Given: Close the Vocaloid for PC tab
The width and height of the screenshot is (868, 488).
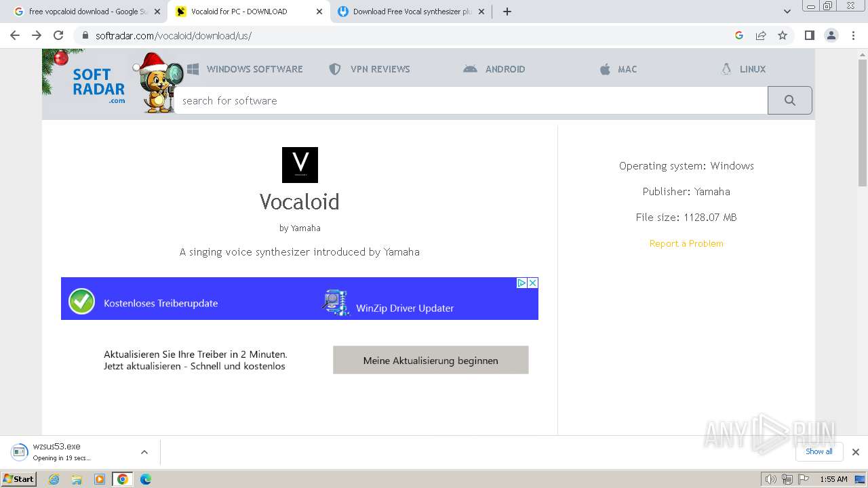Looking at the screenshot, I should 319,12.
